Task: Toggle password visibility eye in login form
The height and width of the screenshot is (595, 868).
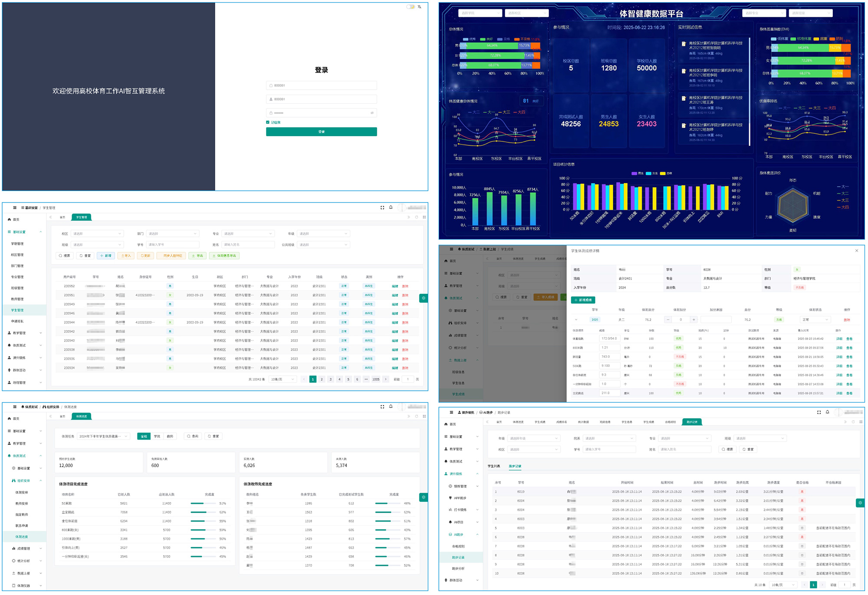Action: 372,113
